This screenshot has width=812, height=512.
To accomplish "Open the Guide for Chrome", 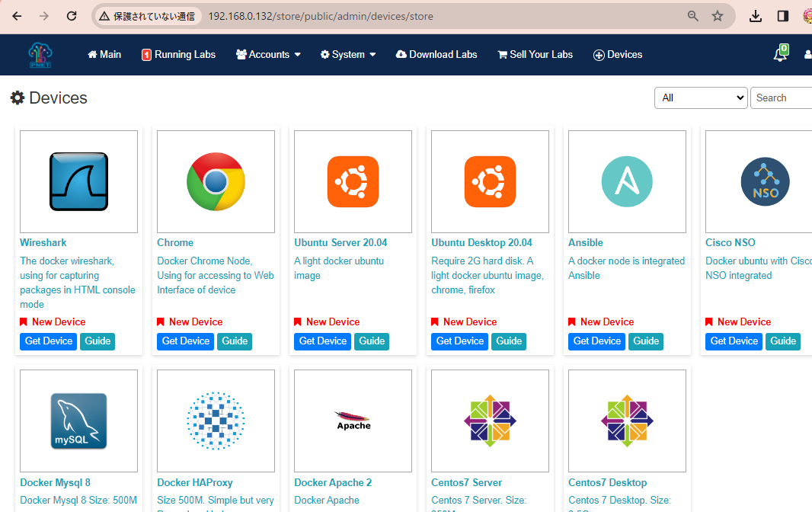I will (x=235, y=341).
